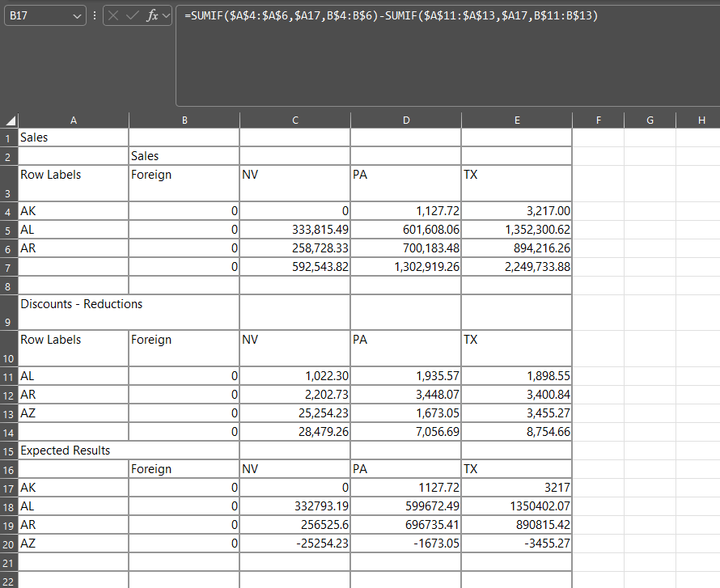
Task: Click cell with value 1,352,300.62
Action: [517, 230]
